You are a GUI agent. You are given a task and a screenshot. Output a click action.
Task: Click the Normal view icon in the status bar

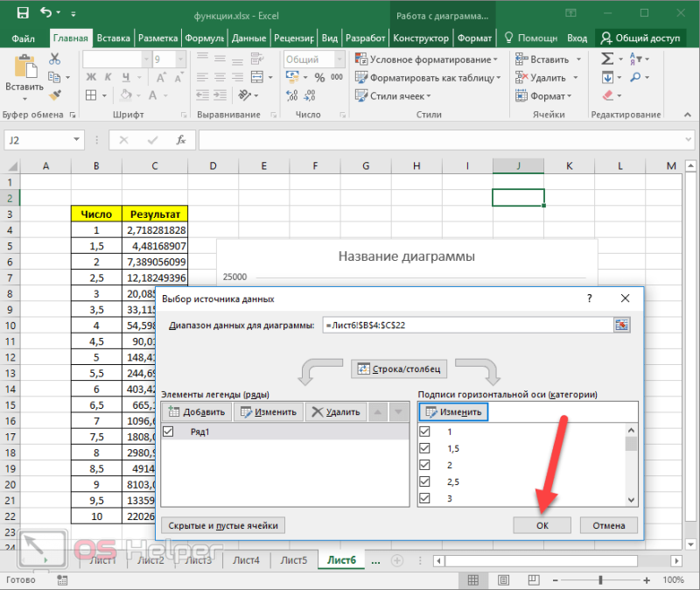tap(472, 580)
